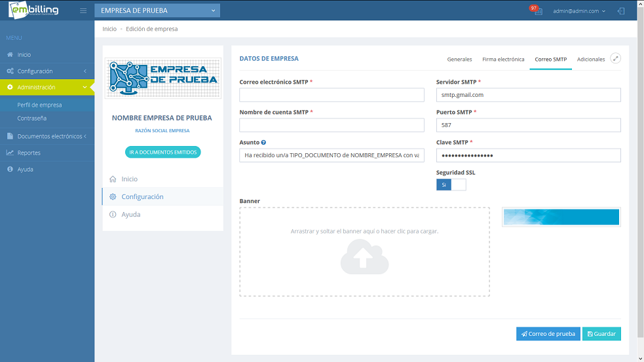Click the cloud upload icon in the banner area
This screenshot has width=644, height=362.
[364, 257]
